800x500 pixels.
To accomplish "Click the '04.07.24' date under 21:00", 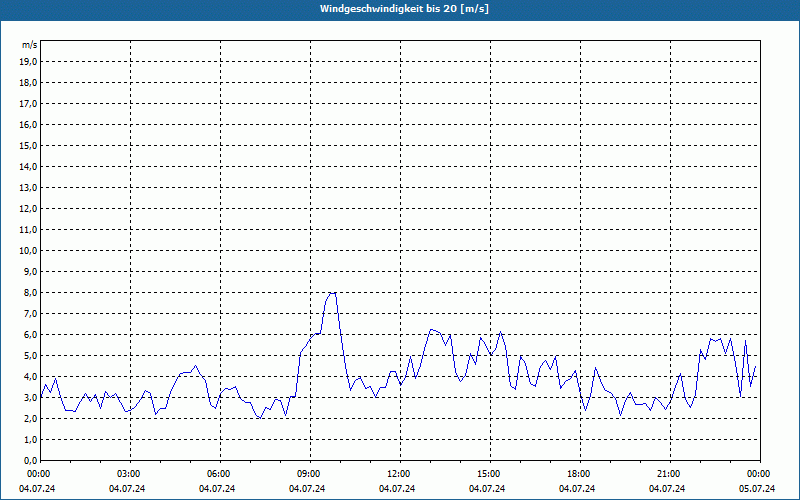I will [x=667, y=489].
